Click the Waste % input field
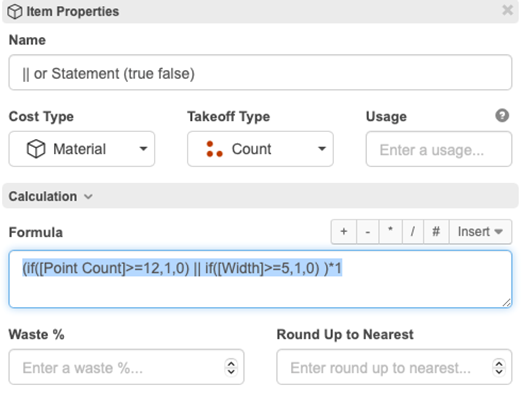Screen dimensions: 523x404 point(126,367)
